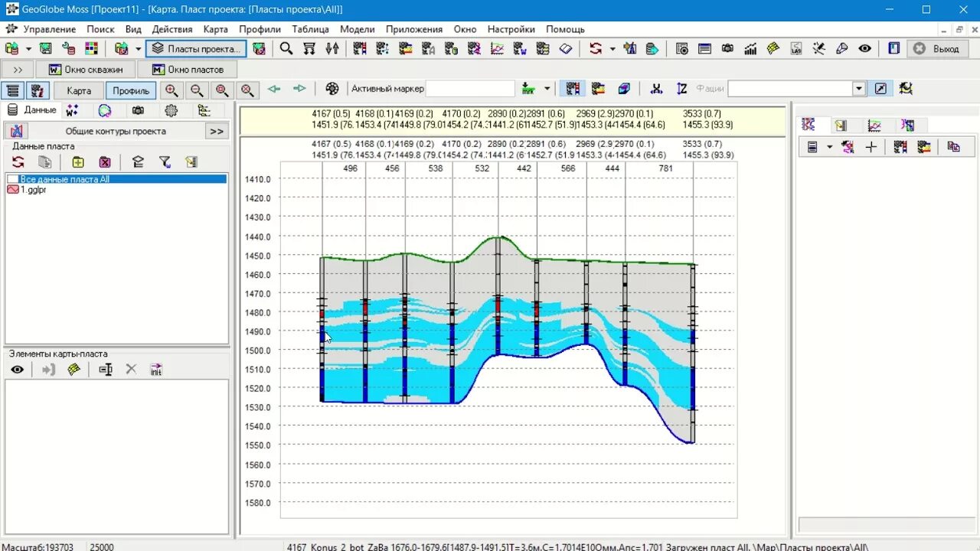This screenshot has height=551, width=980.
Task: Click the gradient color scale icon in the second toolbar
Action: 598,89
